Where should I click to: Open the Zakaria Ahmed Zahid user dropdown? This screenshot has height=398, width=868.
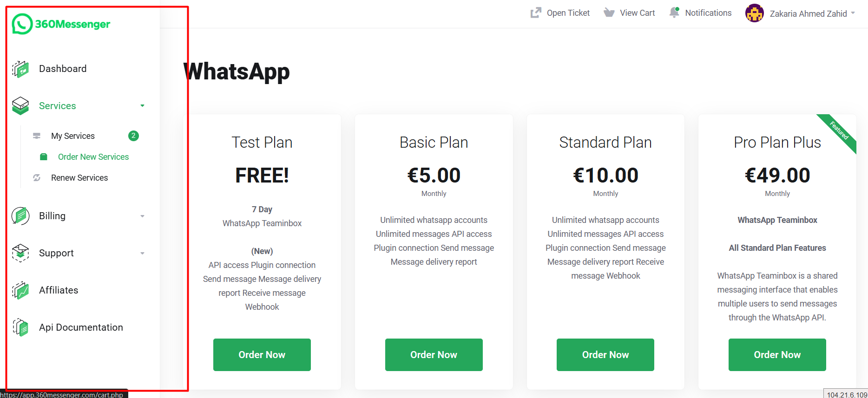[x=801, y=13]
